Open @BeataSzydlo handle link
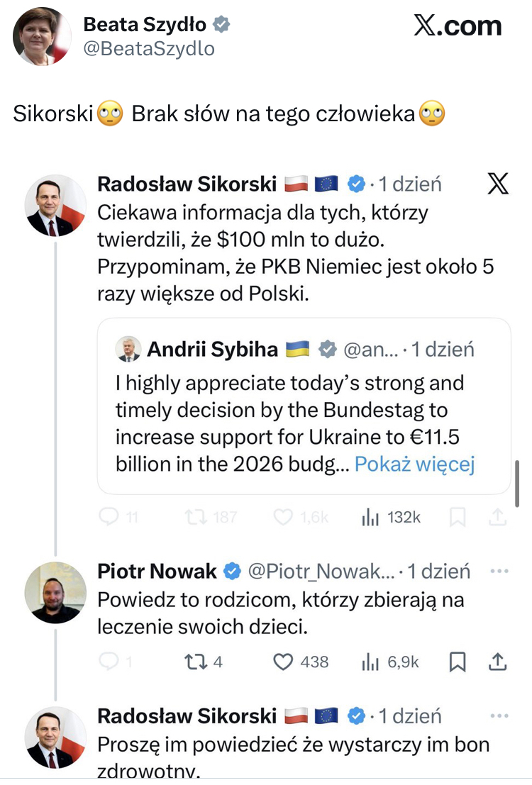The height and width of the screenshot is (785, 532). point(149,48)
